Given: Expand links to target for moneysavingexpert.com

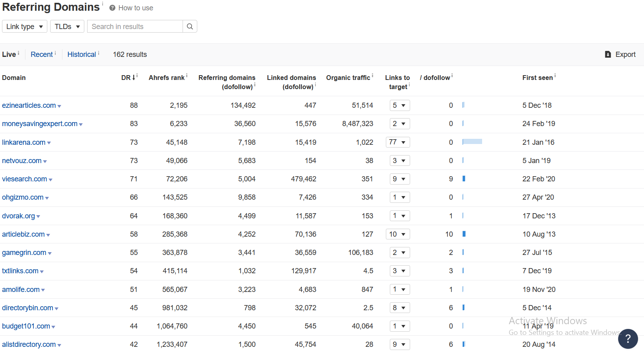Looking at the screenshot, I should click(400, 124).
